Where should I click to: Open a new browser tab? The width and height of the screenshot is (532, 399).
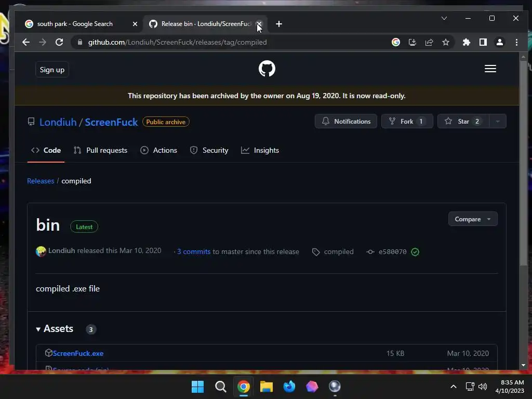(279, 24)
